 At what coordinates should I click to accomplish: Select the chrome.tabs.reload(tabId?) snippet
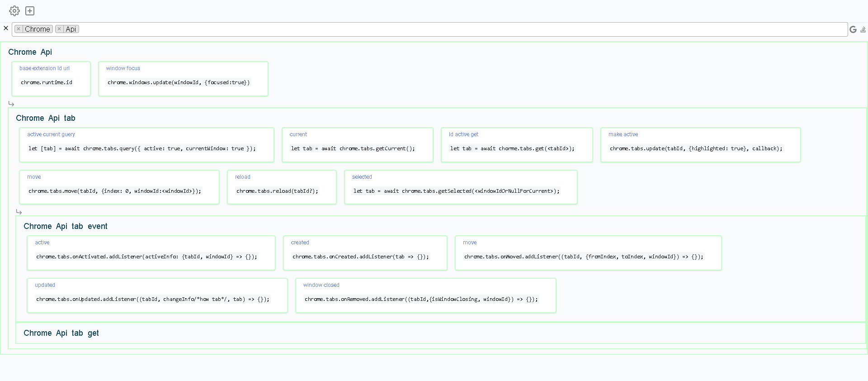[x=277, y=191]
